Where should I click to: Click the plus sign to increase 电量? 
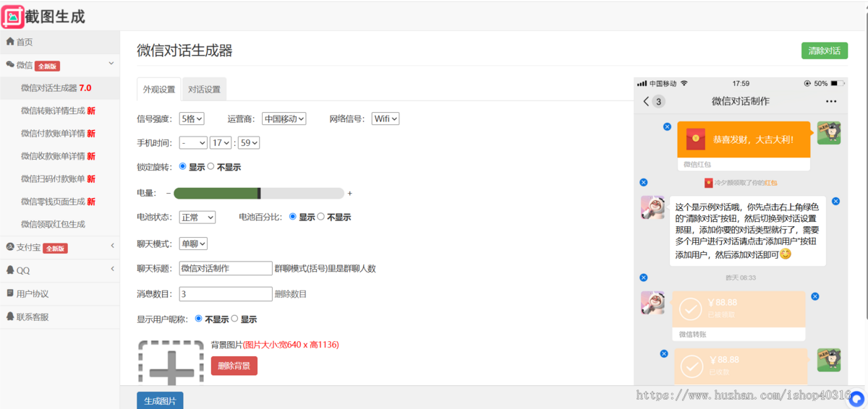pyautogui.click(x=350, y=193)
